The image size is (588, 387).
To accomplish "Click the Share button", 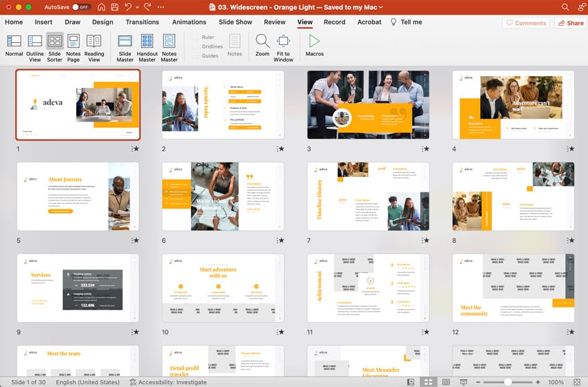I will [571, 23].
